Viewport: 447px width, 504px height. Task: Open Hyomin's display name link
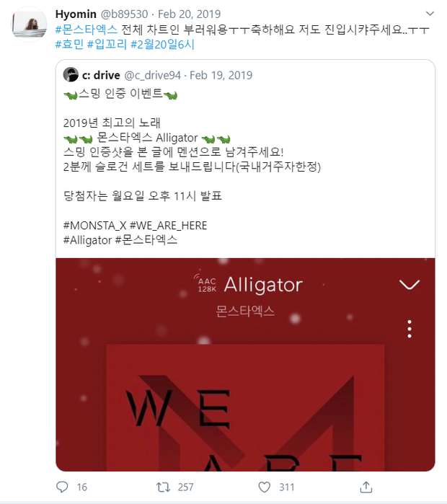coord(76,14)
